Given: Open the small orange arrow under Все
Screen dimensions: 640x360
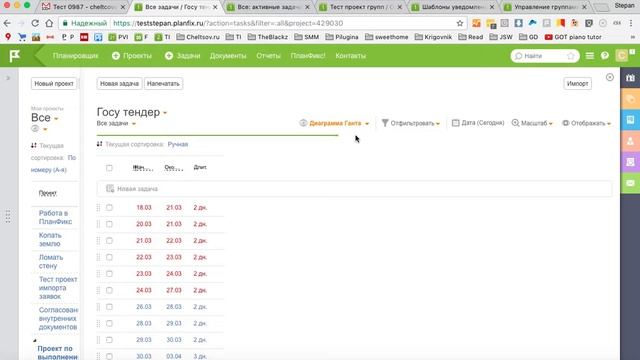Looking at the screenshot, I should 45,130.
